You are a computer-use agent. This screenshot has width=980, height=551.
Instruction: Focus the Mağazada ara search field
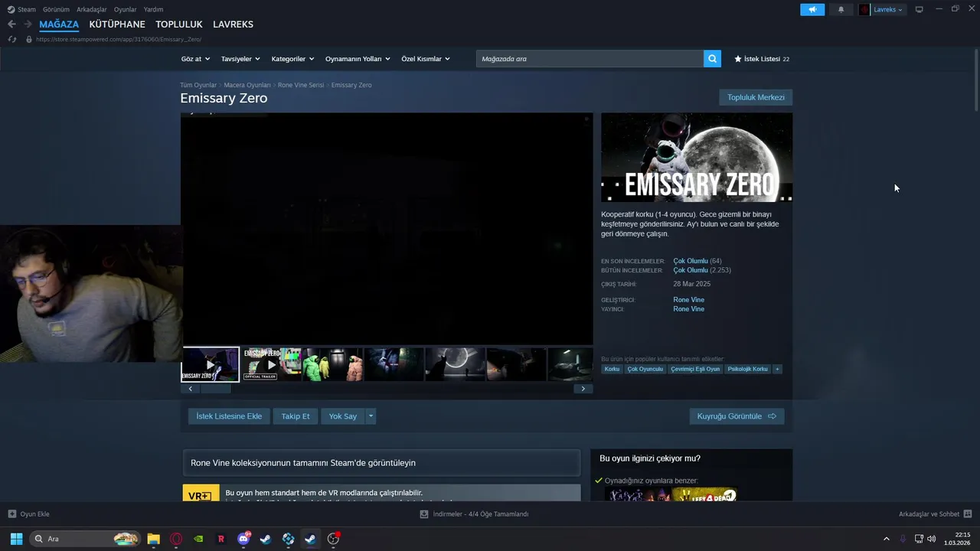point(590,59)
